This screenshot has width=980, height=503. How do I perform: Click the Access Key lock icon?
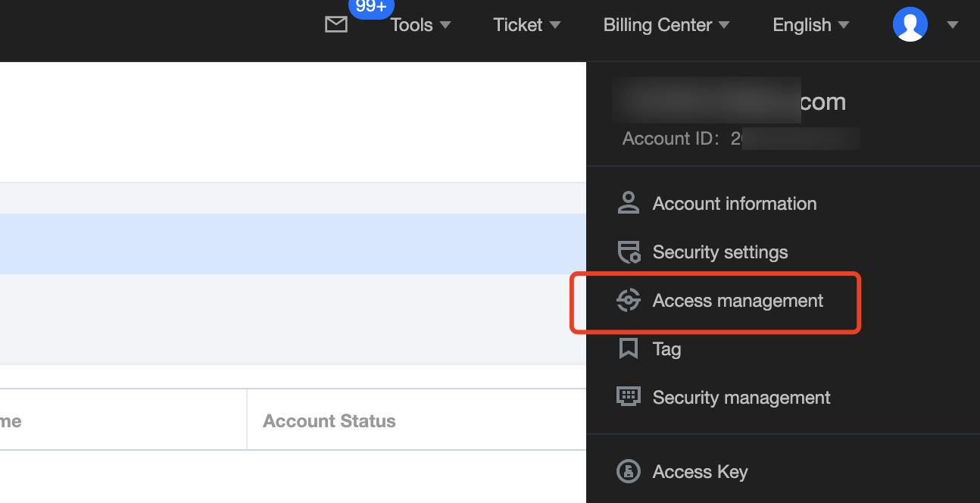click(628, 472)
